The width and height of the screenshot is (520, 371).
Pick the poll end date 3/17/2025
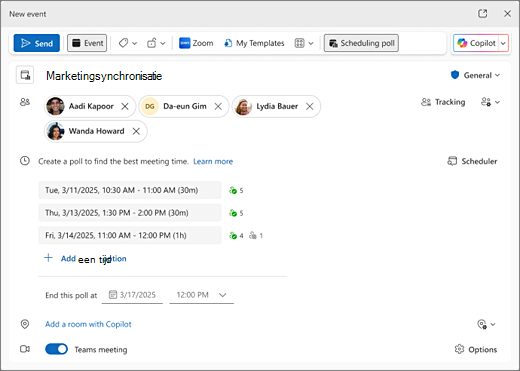(132, 295)
